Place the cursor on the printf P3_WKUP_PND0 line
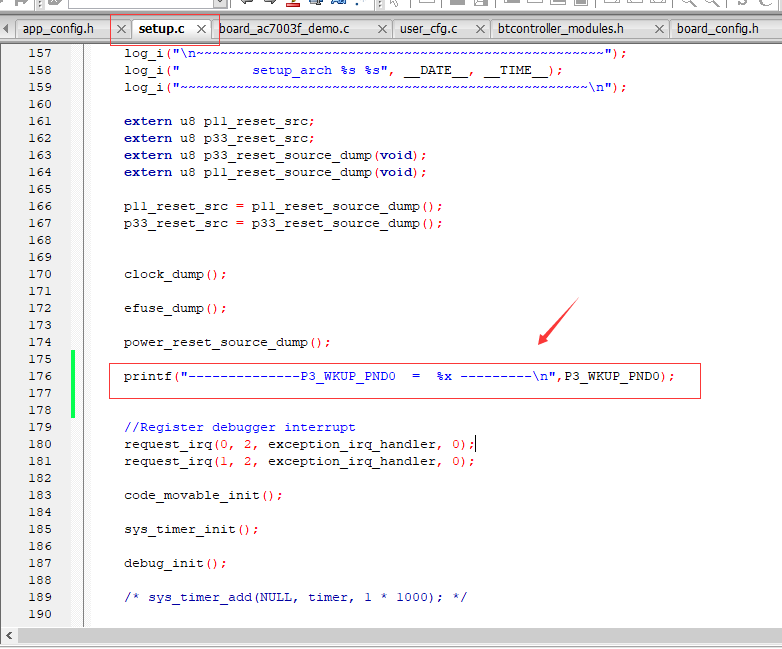The height and width of the screenshot is (649, 782). click(399, 377)
